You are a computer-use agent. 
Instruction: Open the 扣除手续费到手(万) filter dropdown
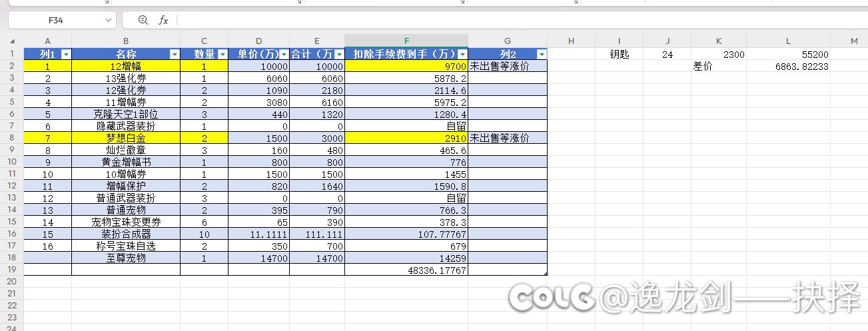pyautogui.click(x=462, y=54)
